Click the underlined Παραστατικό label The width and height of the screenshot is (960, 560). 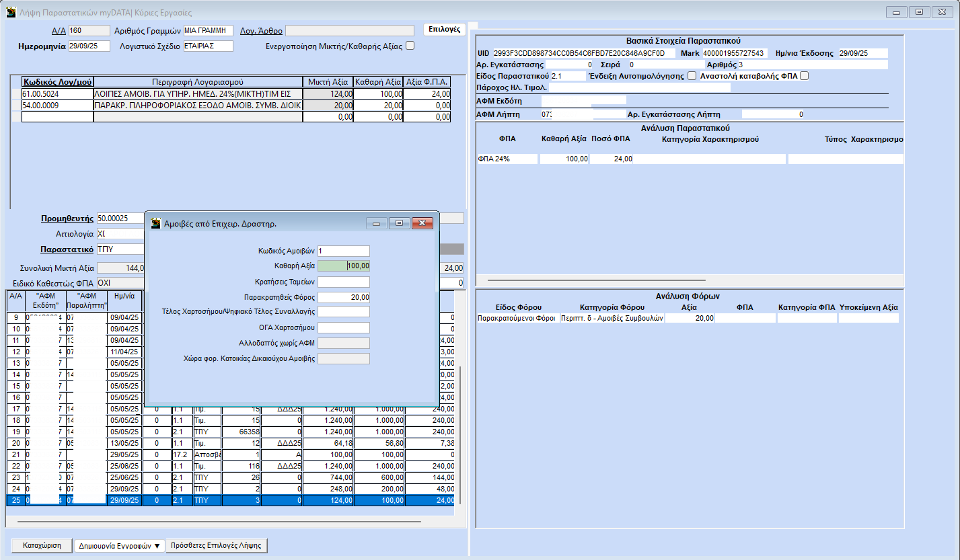(67, 249)
